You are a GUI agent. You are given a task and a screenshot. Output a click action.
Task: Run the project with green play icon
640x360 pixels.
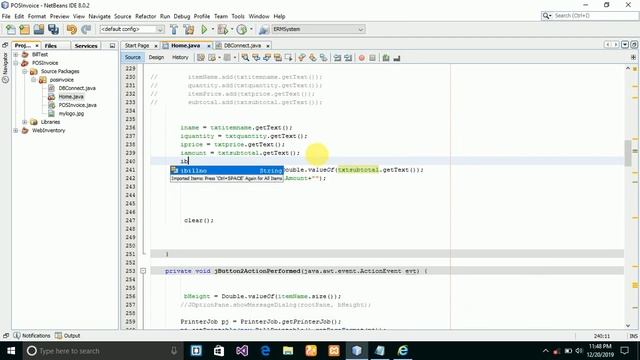point(204,29)
